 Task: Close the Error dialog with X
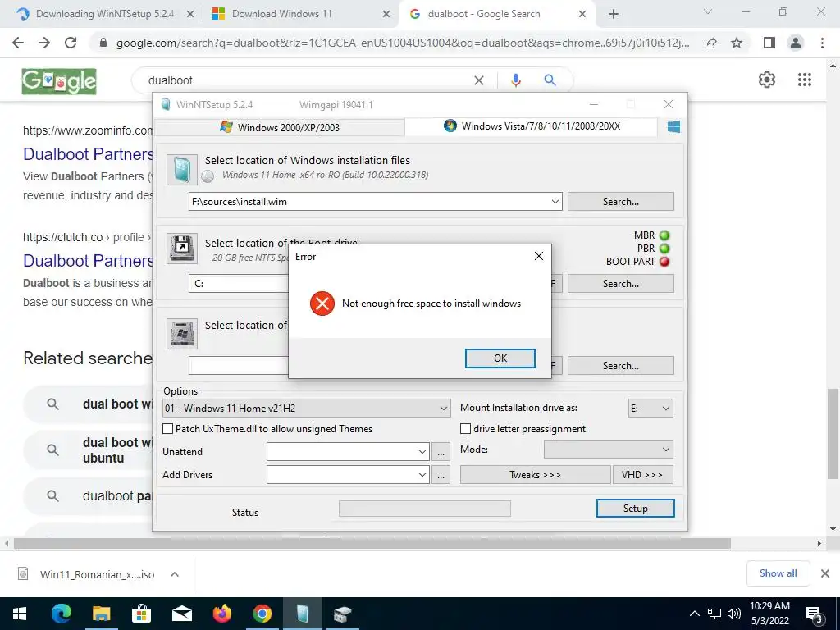point(539,256)
